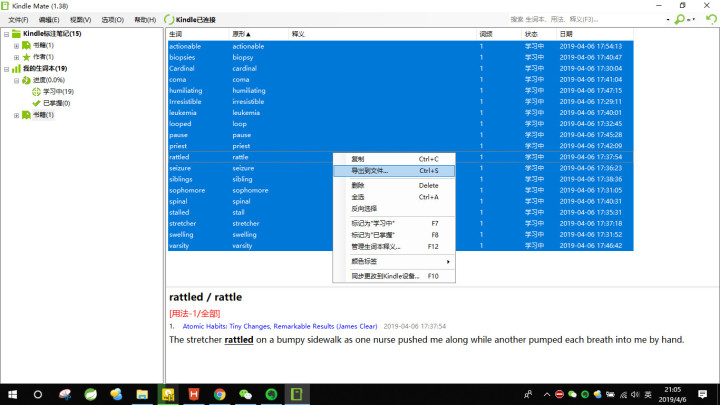Viewport: 720px width, 405px height.
Task: Click the green search magnifier icon
Action: point(679,19)
